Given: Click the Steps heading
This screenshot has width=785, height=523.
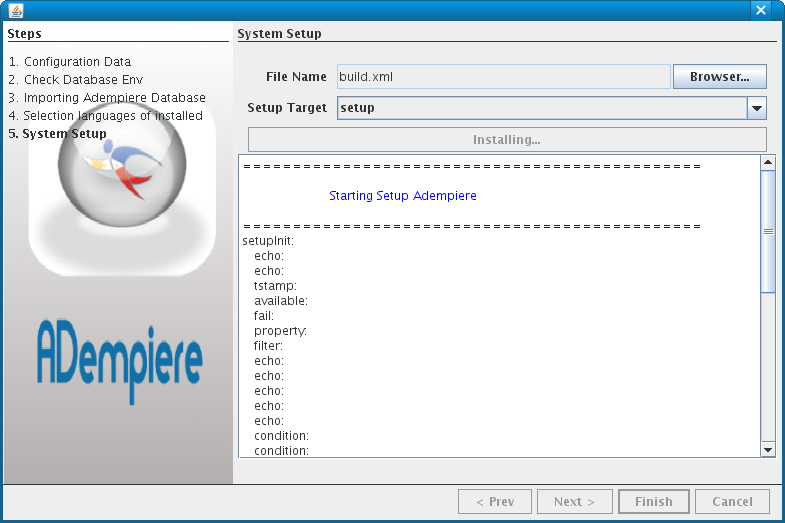Looking at the screenshot, I should point(25,34).
